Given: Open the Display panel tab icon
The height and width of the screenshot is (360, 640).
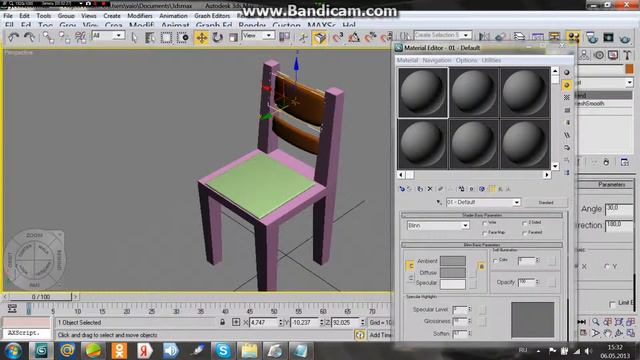Looking at the screenshot, I should point(613,55).
